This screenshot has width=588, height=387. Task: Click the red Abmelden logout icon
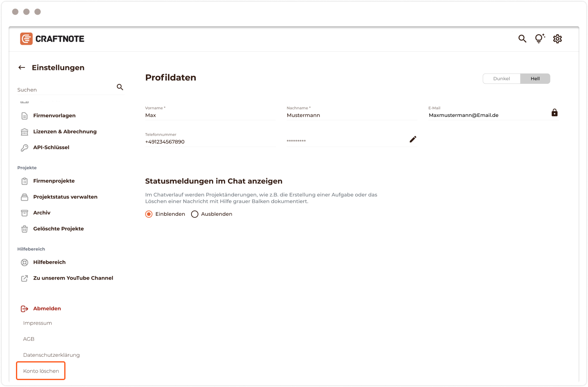pyautogui.click(x=25, y=309)
